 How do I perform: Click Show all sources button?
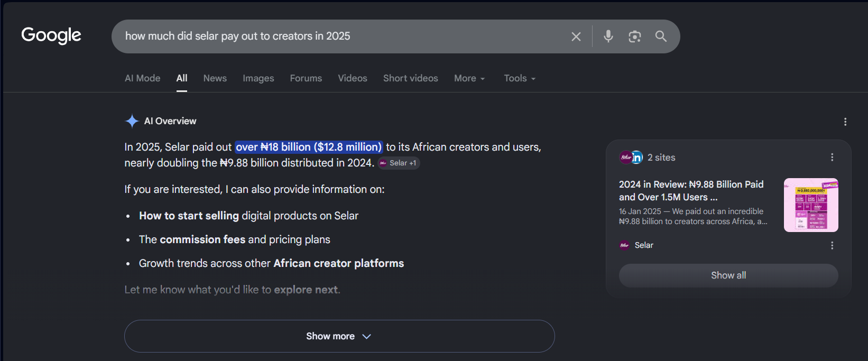728,275
